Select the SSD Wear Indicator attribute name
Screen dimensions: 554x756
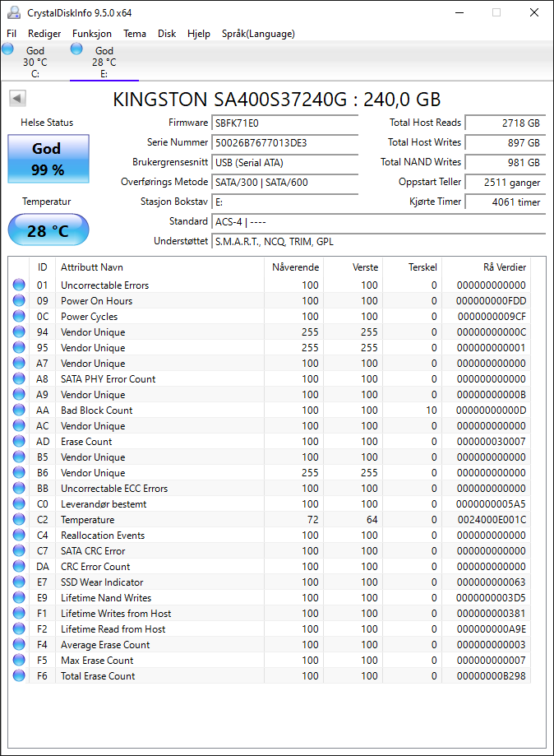(102, 582)
